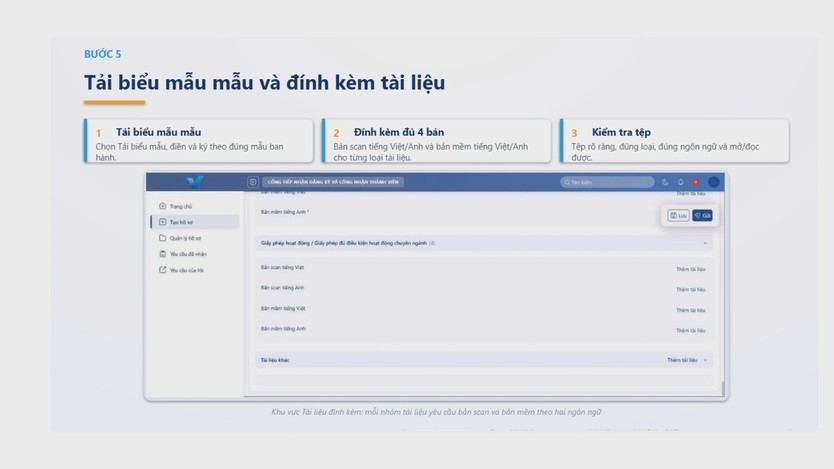Screen dimensions: 834x469
Task: Expand the Tài liệu khác section chevron
Action: click(705, 360)
